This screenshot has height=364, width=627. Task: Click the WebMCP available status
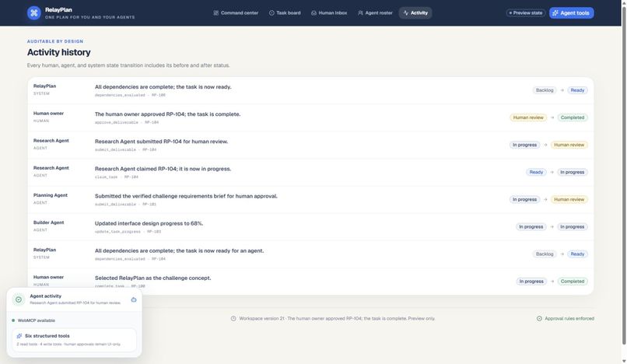(33, 320)
